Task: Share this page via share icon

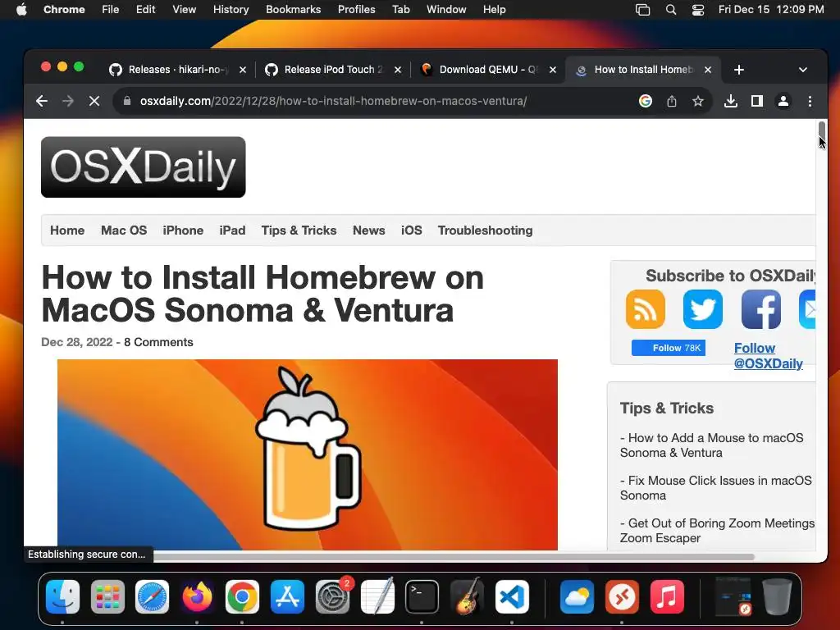Action: point(672,101)
